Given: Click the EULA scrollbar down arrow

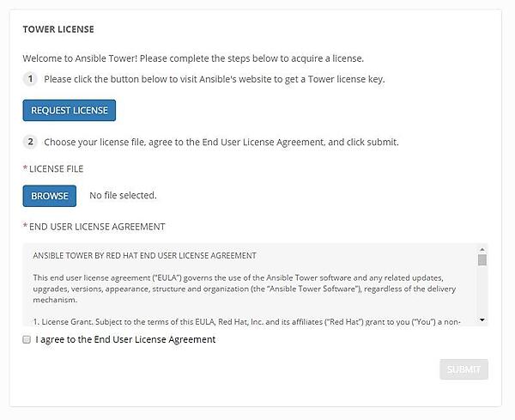Looking at the screenshot, I should [x=482, y=320].
